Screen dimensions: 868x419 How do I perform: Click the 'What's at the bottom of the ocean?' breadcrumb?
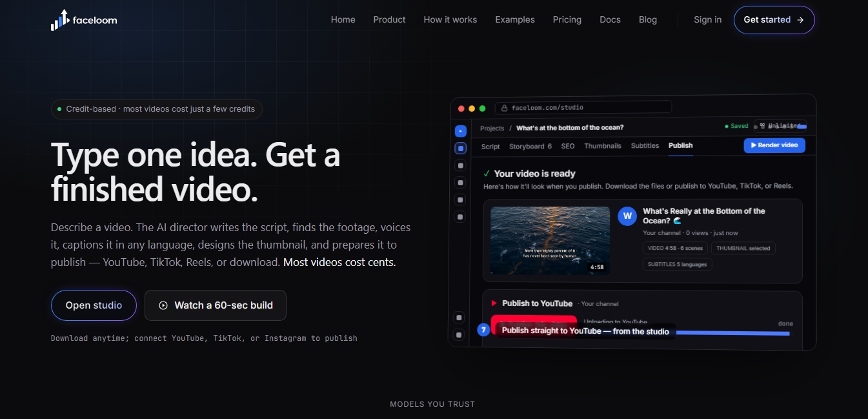pyautogui.click(x=570, y=128)
